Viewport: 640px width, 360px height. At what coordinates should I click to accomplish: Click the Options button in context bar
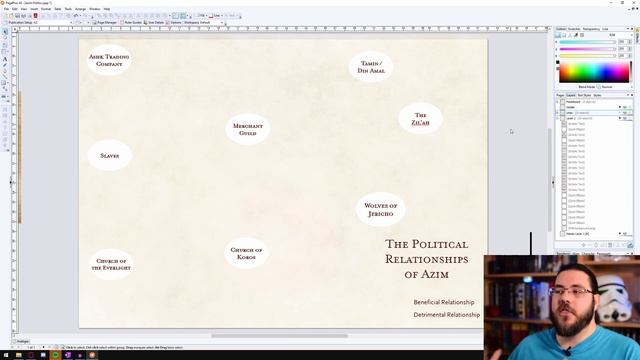tap(174, 22)
